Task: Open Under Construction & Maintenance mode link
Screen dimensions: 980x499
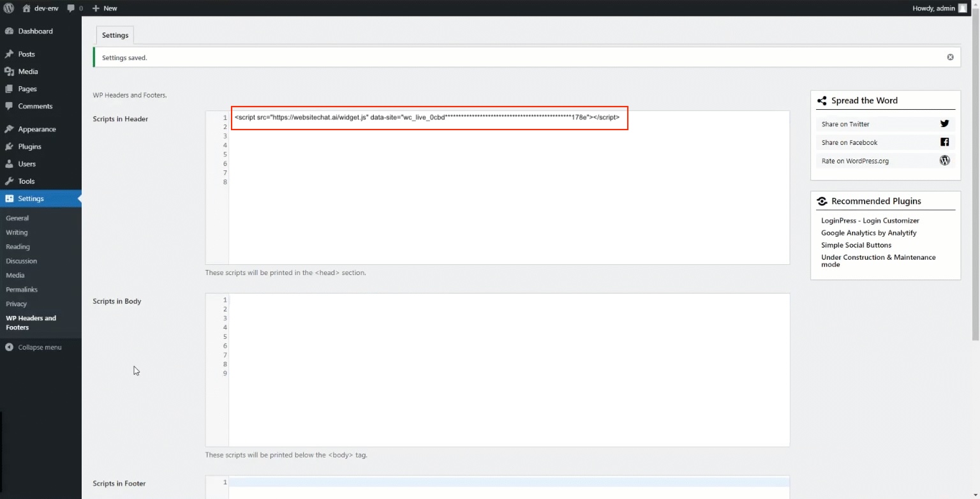Action: click(878, 261)
